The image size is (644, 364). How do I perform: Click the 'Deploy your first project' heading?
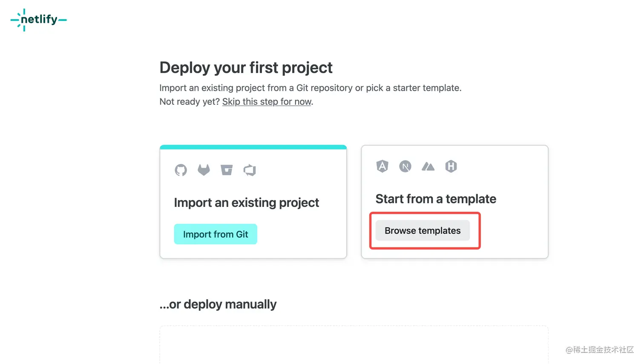pyautogui.click(x=246, y=68)
